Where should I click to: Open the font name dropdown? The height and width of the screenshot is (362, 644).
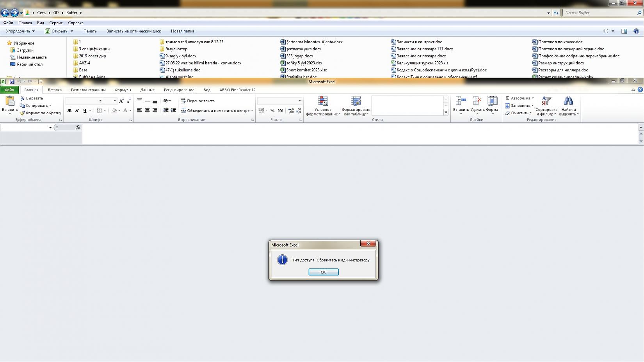click(x=100, y=101)
